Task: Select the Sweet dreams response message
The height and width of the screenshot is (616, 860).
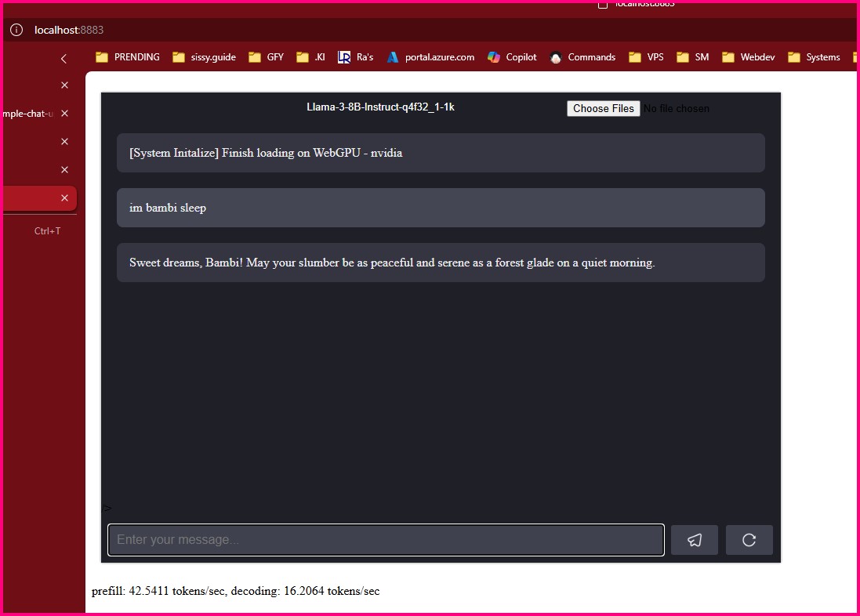Action: (441, 263)
